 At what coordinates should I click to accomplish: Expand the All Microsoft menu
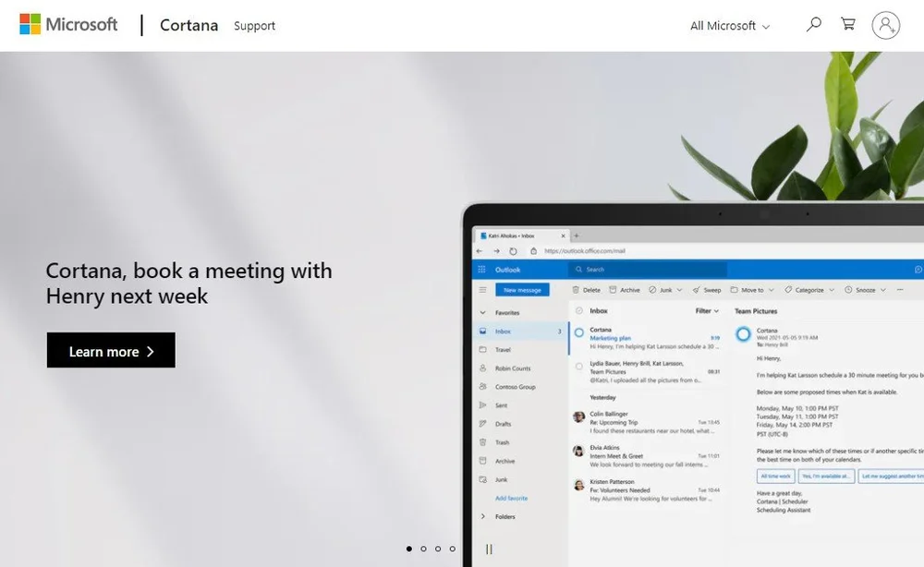point(730,26)
